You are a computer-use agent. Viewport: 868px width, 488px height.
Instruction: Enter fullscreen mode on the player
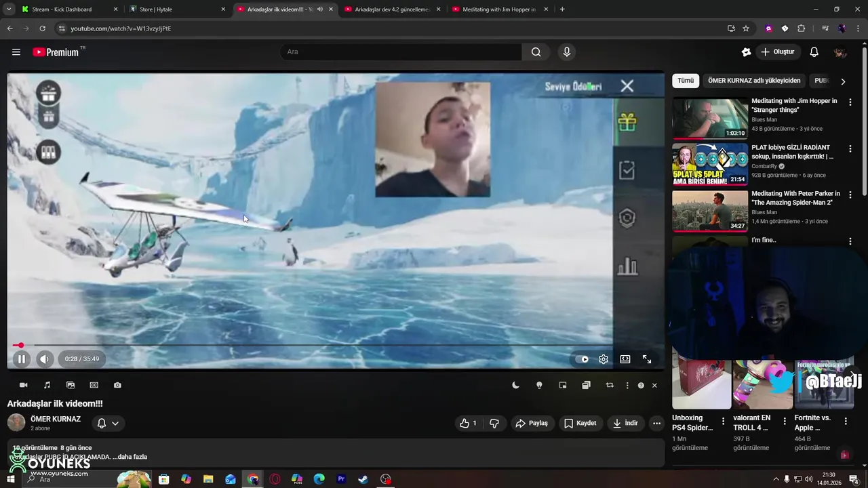(x=647, y=359)
